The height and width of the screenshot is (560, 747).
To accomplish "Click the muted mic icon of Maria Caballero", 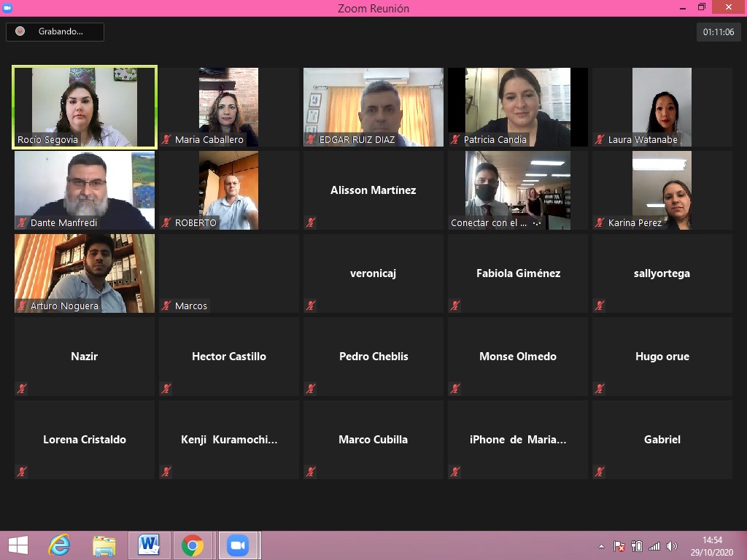I will (166, 139).
